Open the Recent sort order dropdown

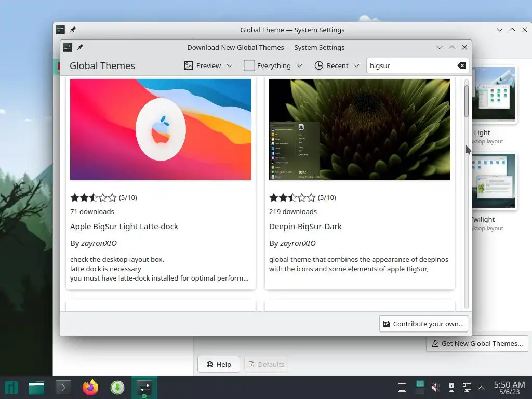point(337,65)
